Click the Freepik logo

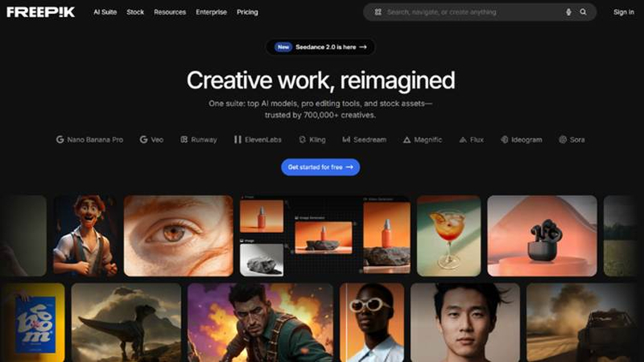pyautogui.click(x=41, y=12)
